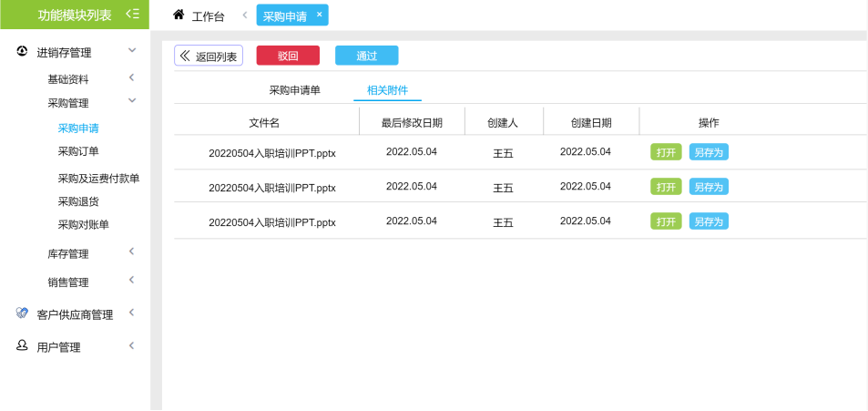Expand the 销售管理 submenu arrow
Viewport: 868px width, 411px height.
132,281
